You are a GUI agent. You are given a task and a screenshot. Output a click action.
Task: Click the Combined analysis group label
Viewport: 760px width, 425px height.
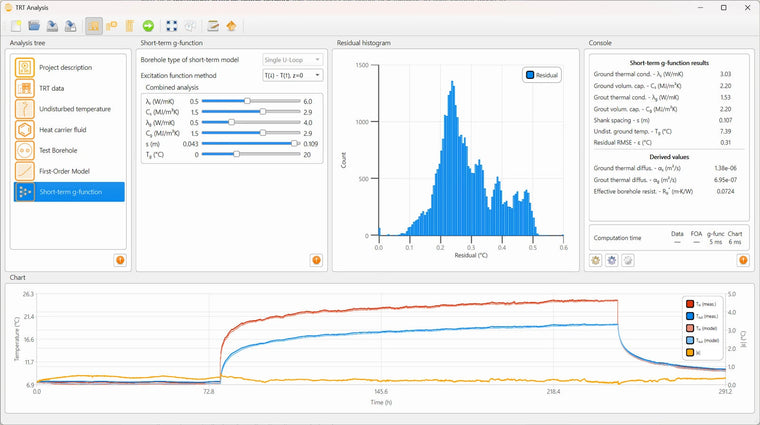(x=172, y=87)
